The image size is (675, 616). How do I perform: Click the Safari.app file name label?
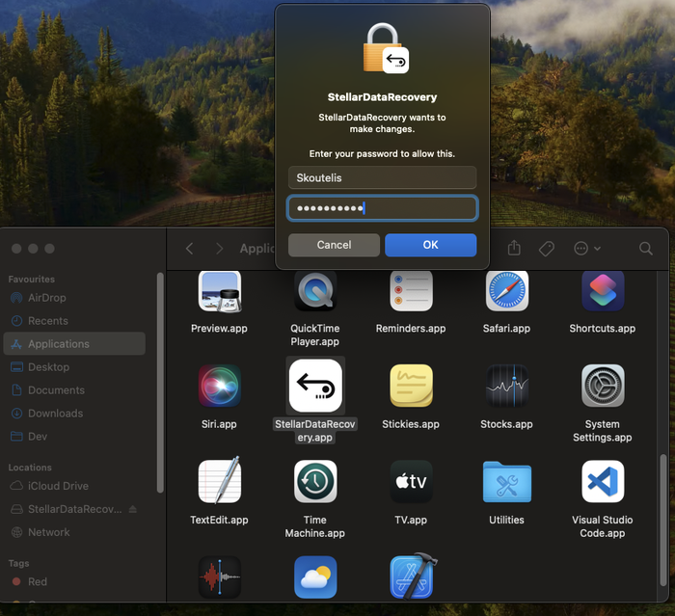point(506,329)
